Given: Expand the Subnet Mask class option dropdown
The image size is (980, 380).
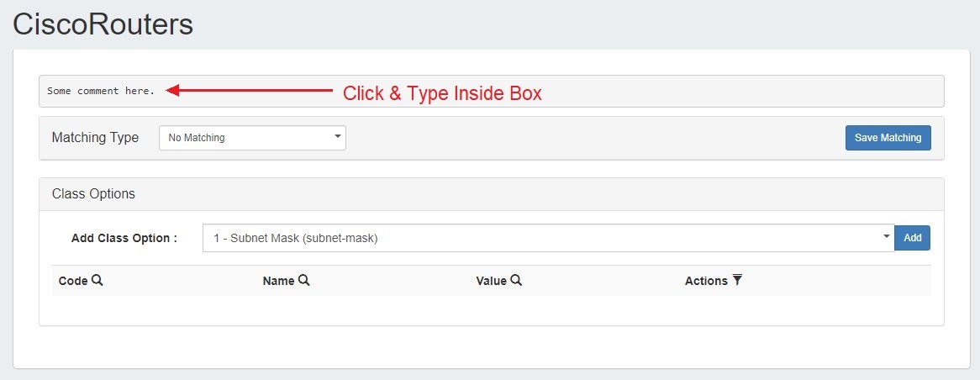Looking at the screenshot, I should coord(547,238).
